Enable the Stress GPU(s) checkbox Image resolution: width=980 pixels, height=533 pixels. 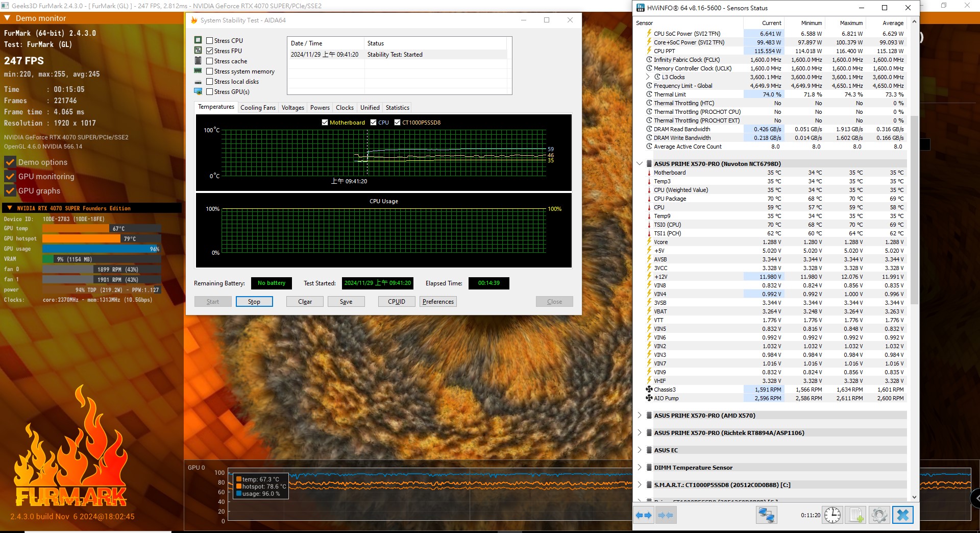209,91
